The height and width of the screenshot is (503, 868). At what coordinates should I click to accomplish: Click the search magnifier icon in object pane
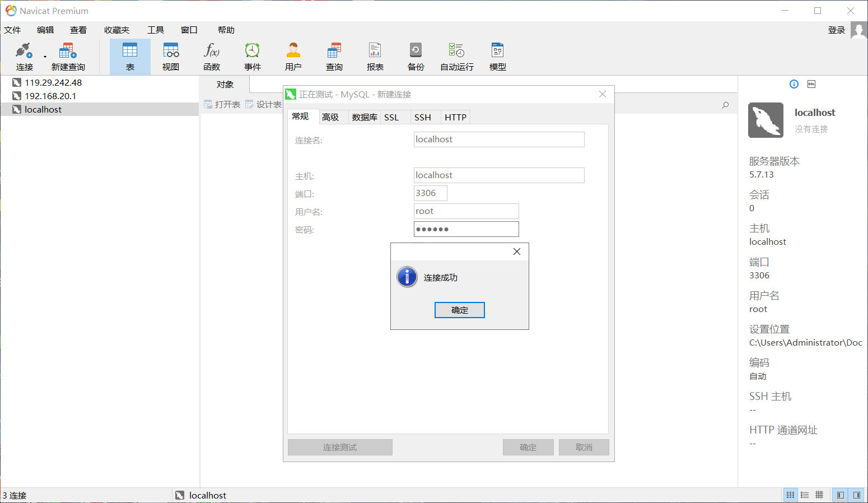725,105
